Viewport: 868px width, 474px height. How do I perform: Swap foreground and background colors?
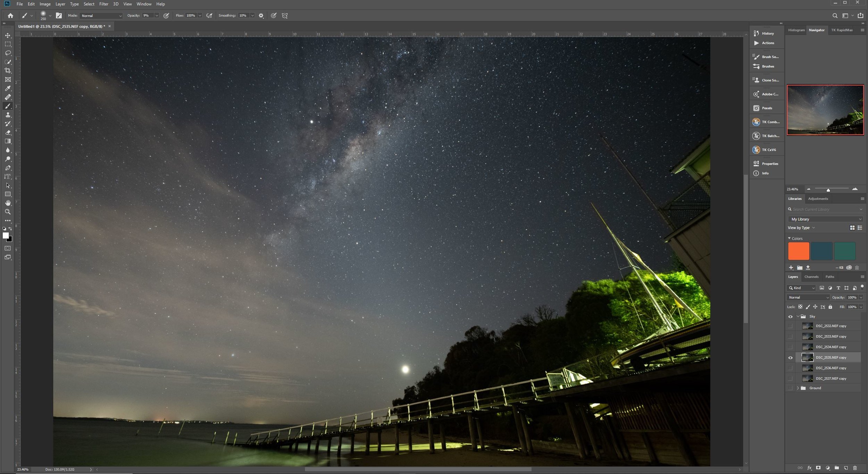click(x=10, y=229)
